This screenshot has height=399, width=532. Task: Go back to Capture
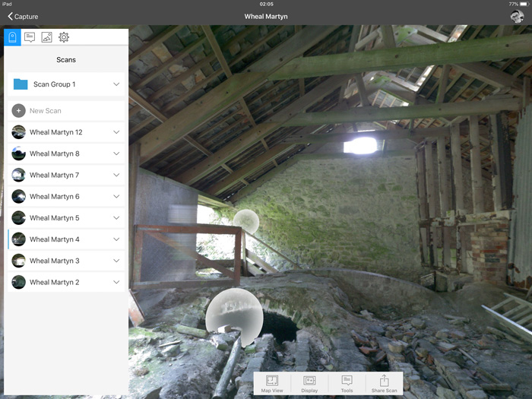[23, 16]
